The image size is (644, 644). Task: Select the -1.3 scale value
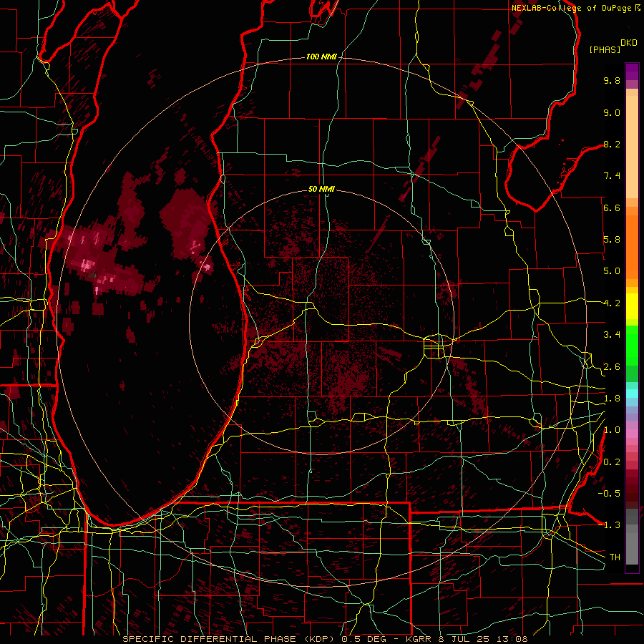pos(609,525)
